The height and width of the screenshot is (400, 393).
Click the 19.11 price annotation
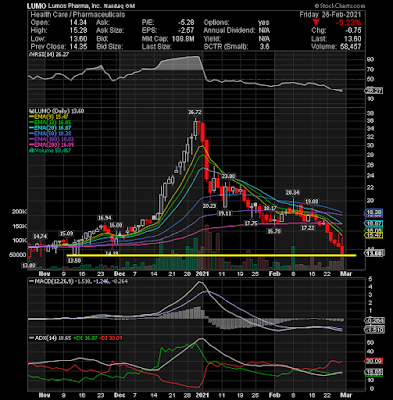(x=225, y=213)
